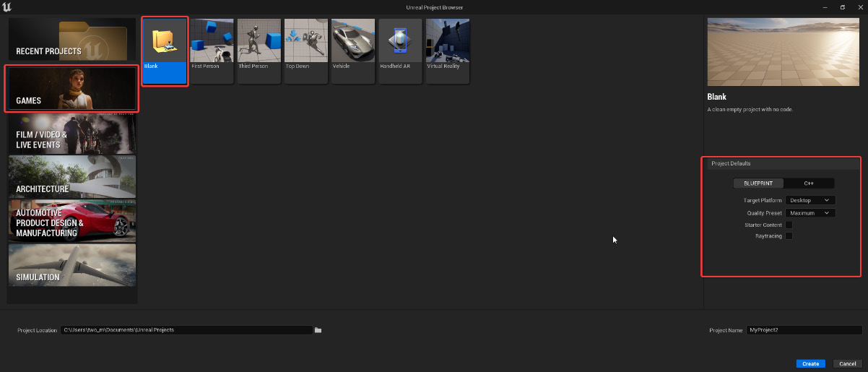
Task: Choose the Simulation category
Action: (x=72, y=265)
